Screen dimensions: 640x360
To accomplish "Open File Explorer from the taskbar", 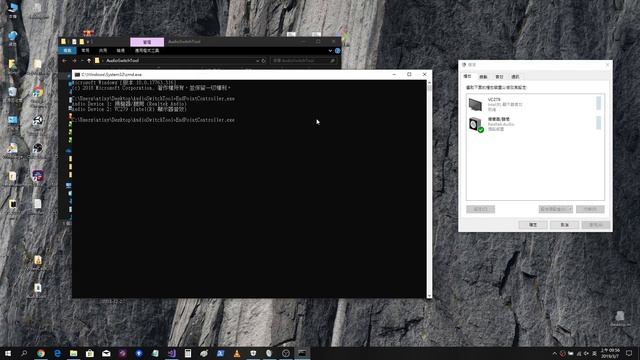I will [73, 353].
